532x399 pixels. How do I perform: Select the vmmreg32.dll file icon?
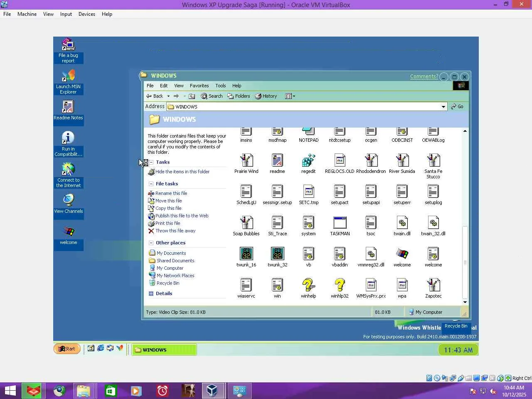coord(371,254)
